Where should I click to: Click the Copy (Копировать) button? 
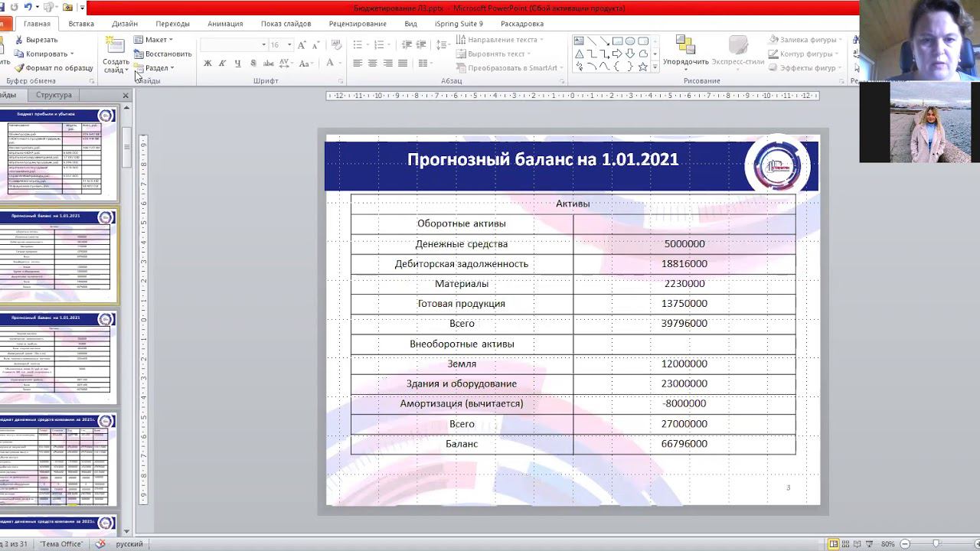coord(44,54)
